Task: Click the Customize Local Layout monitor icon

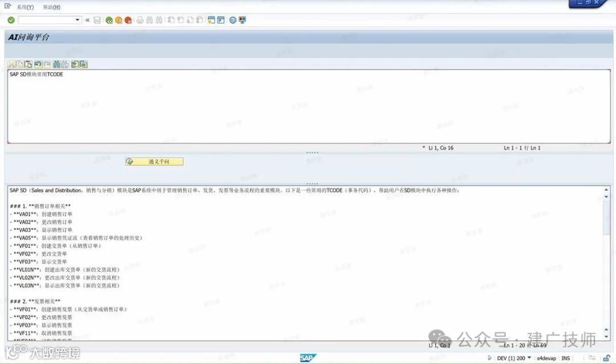Action: point(242,20)
